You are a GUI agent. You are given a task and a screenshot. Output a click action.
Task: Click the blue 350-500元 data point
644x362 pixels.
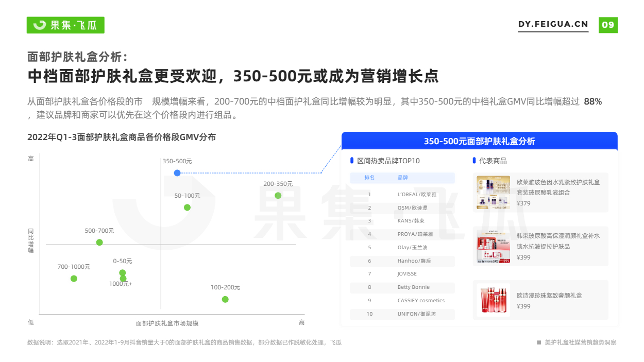tap(177, 173)
